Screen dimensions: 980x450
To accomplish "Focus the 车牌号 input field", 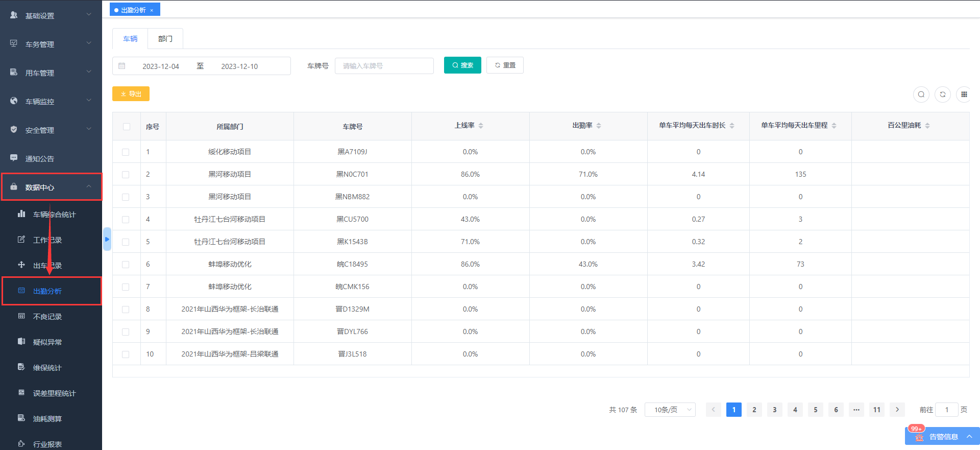I will [384, 66].
